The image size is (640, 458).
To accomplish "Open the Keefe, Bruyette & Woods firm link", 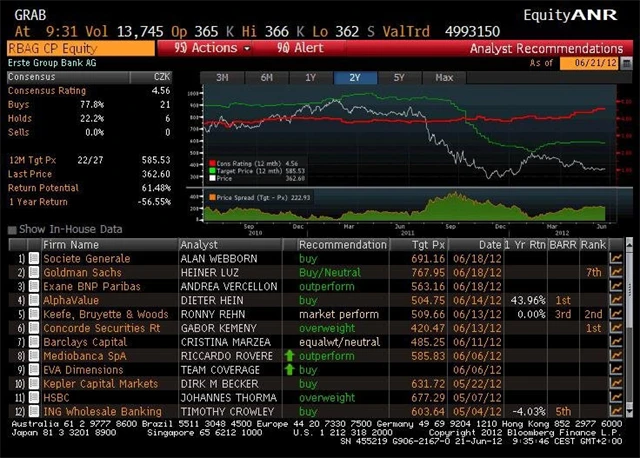I will pyautogui.click(x=106, y=314).
